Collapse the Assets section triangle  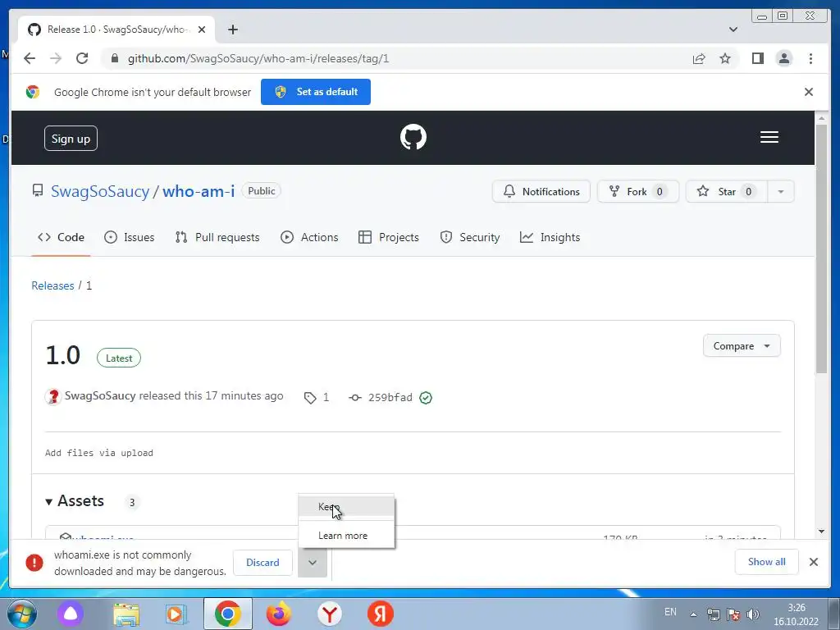pyautogui.click(x=48, y=502)
